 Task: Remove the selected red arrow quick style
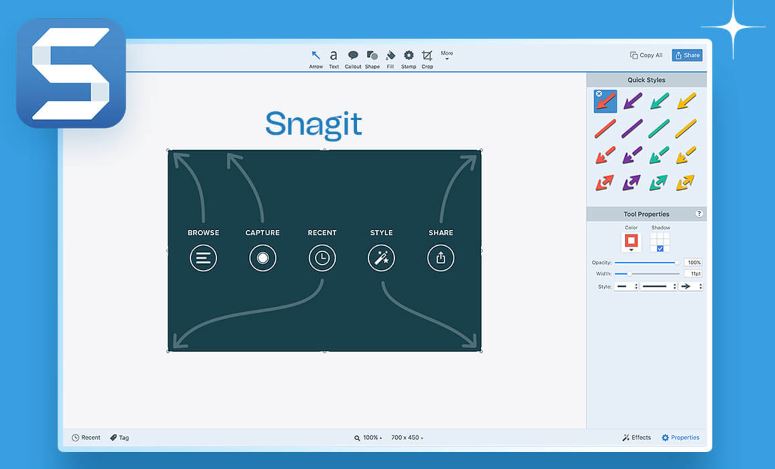599,93
